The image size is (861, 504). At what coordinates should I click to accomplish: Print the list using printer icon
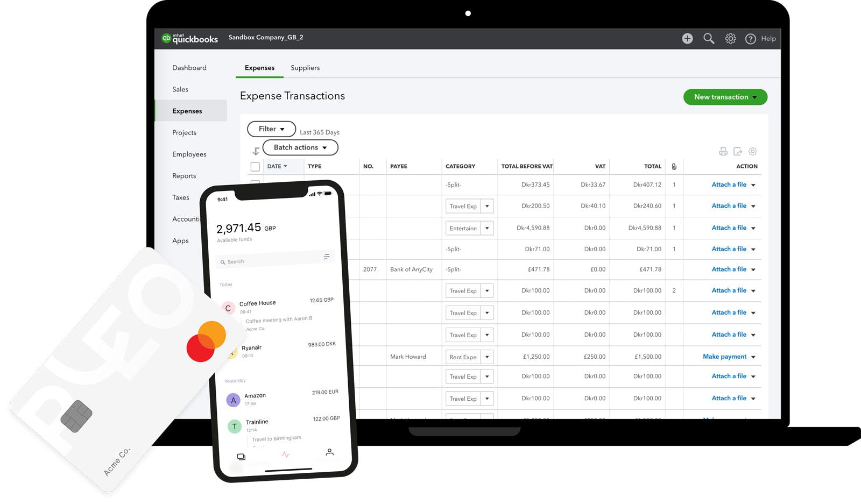pyautogui.click(x=723, y=152)
